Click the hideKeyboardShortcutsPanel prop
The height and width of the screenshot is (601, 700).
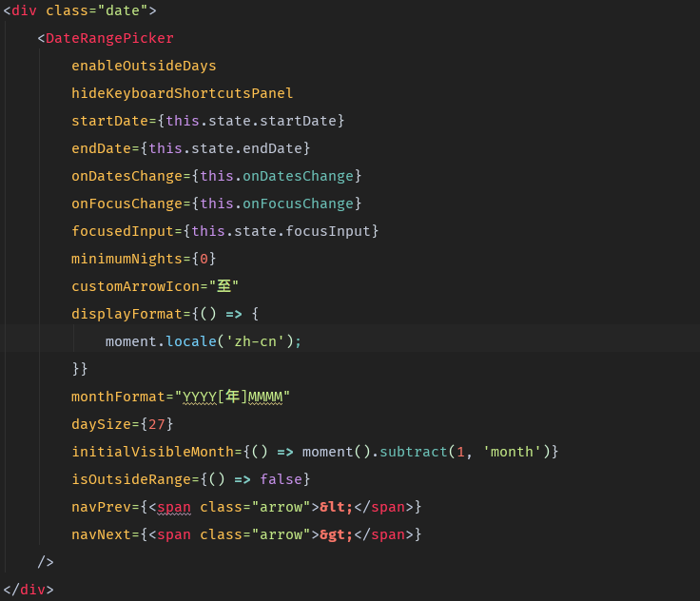(183, 93)
